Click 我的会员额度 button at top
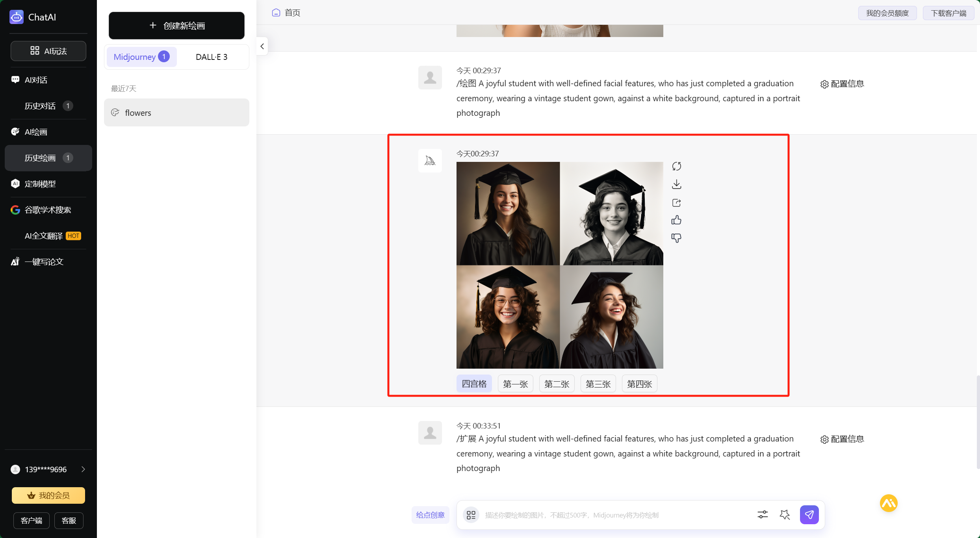The image size is (980, 538). (887, 13)
